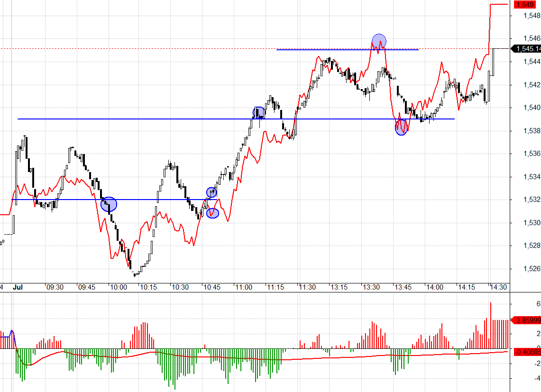
Task: Select the blue circle marker near 13:45
Action: pos(401,127)
